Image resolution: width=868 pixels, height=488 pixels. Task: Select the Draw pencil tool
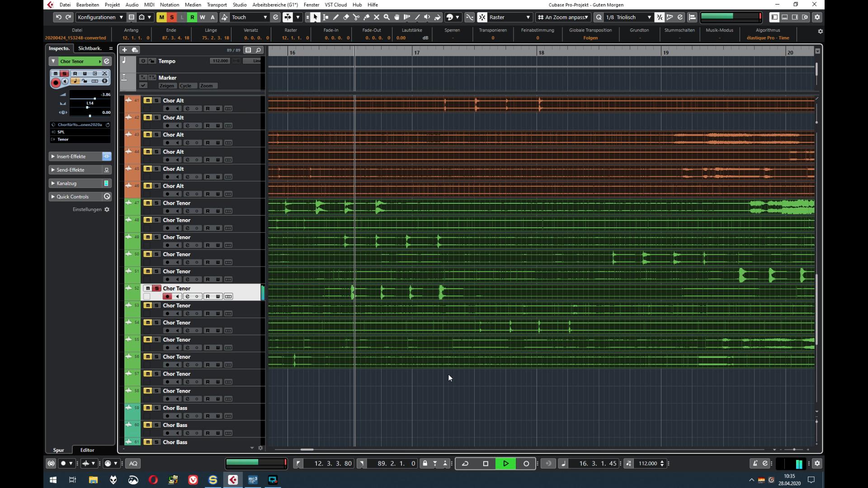tap(336, 17)
